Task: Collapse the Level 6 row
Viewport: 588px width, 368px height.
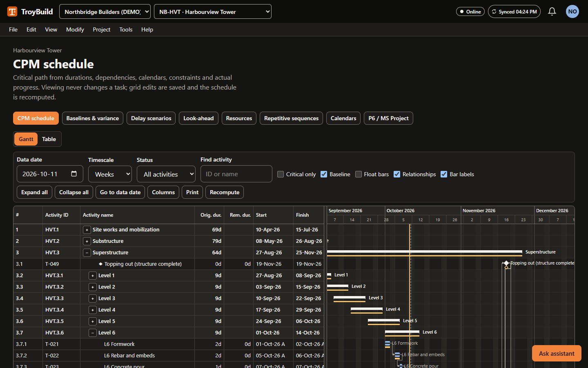Action: click(x=93, y=333)
